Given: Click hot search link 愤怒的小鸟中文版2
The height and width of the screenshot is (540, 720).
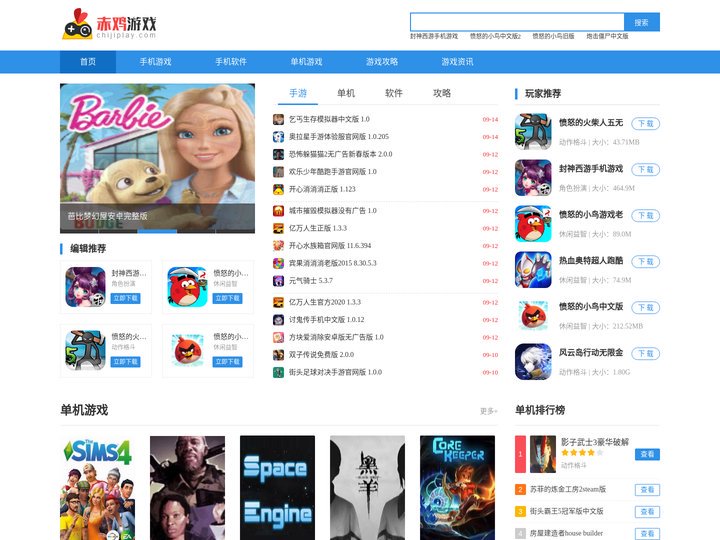Looking at the screenshot, I should (x=495, y=36).
